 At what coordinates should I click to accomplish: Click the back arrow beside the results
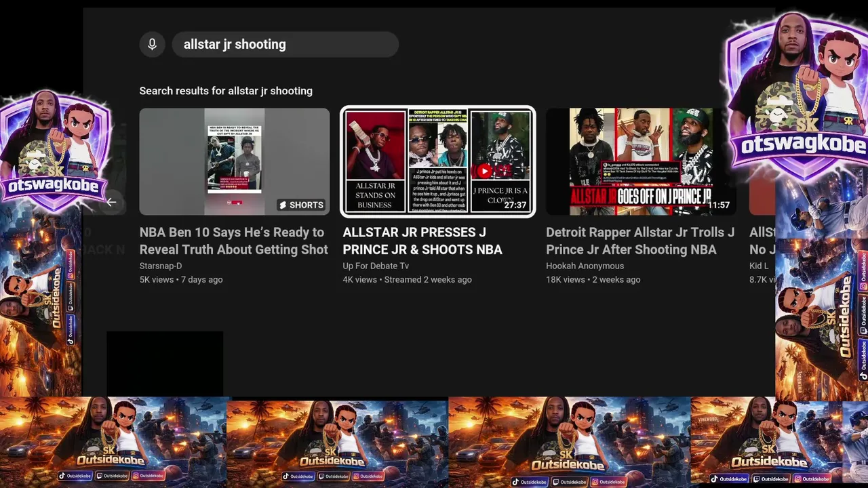tap(111, 201)
